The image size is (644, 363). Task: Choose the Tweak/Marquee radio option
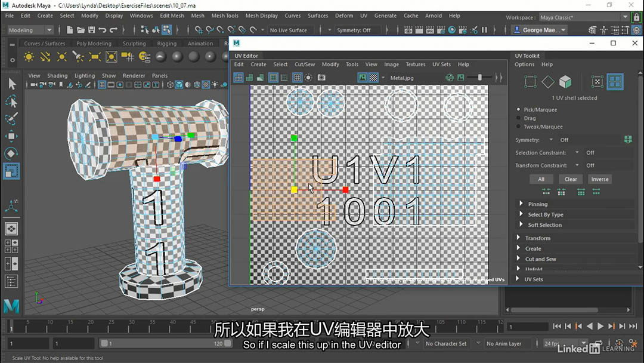pyautogui.click(x=519, y=127)
